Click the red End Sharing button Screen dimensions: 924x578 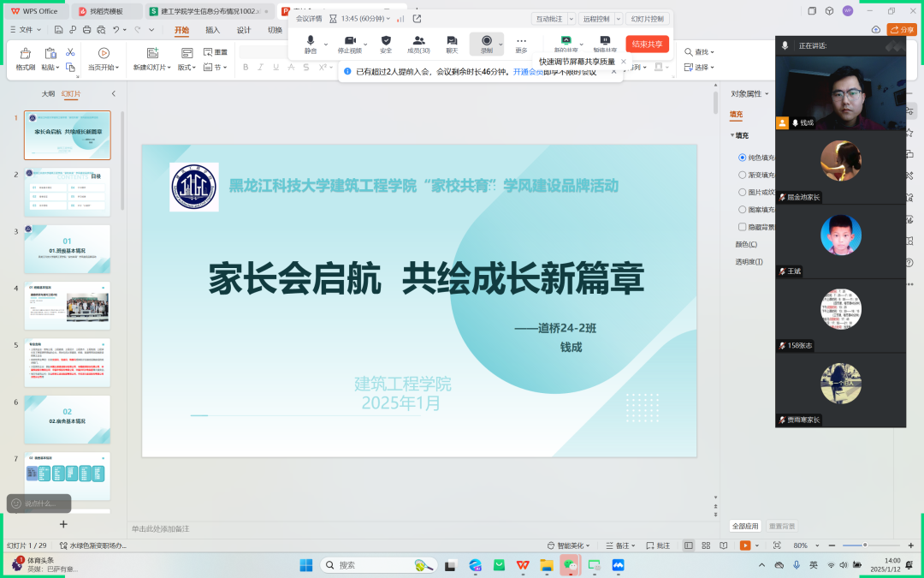pos(647,45)
